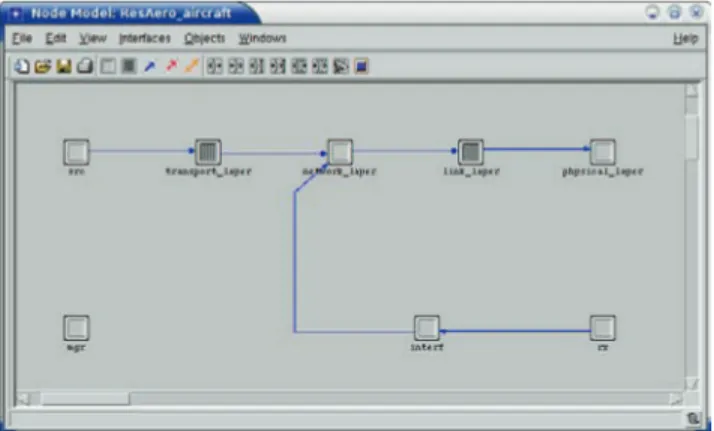Select the physical_layer node

603,152
